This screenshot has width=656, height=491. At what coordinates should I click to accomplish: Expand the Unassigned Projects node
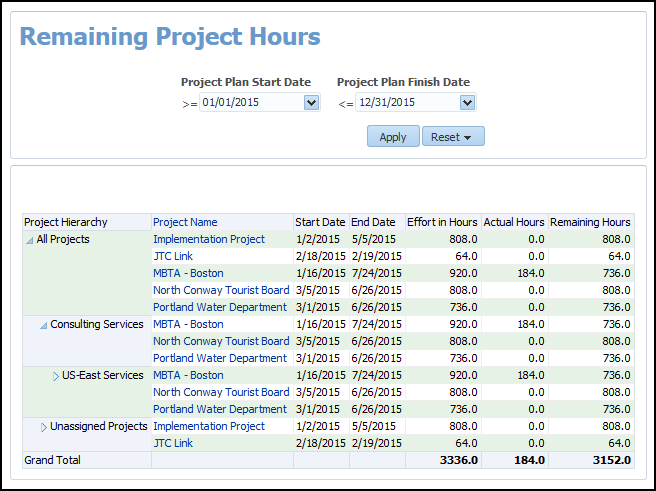point(44,427)
